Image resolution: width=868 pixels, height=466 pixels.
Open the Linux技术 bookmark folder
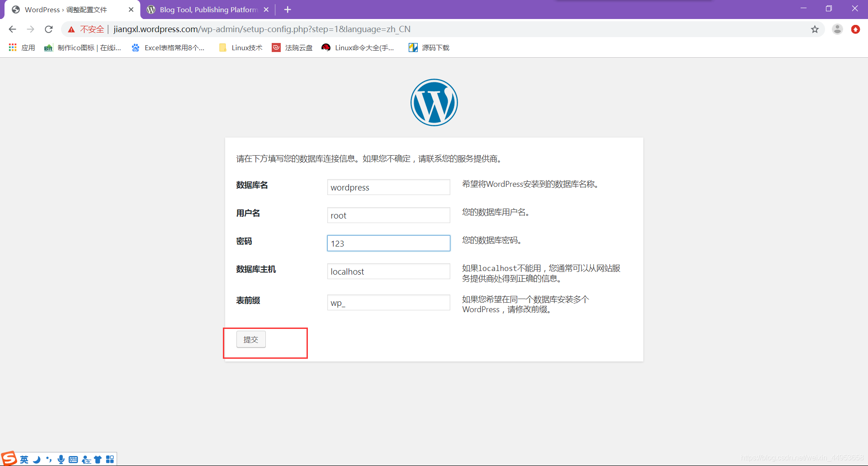point(241,48)
